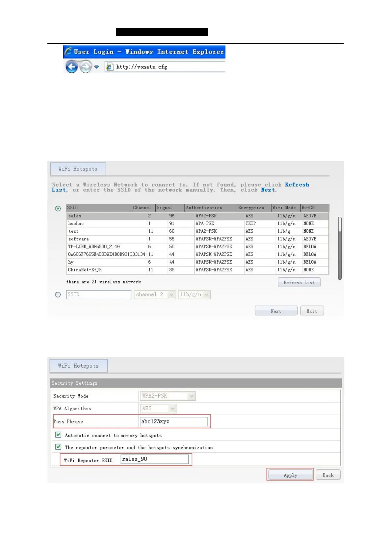
Task: Select the 'ChinaNet-RtJh' network row
Action: click(x=197, y=270)
